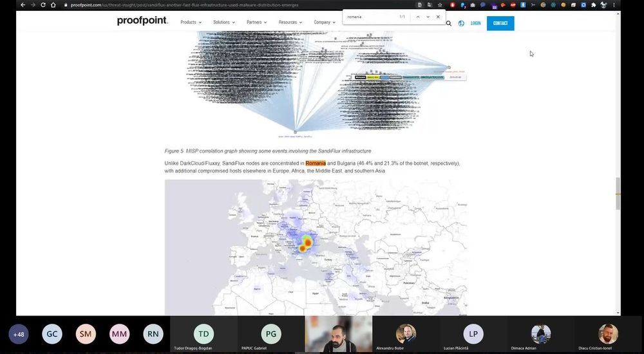Select participant avatar MM
644x354 pixels.
click(x=120, y=334)
